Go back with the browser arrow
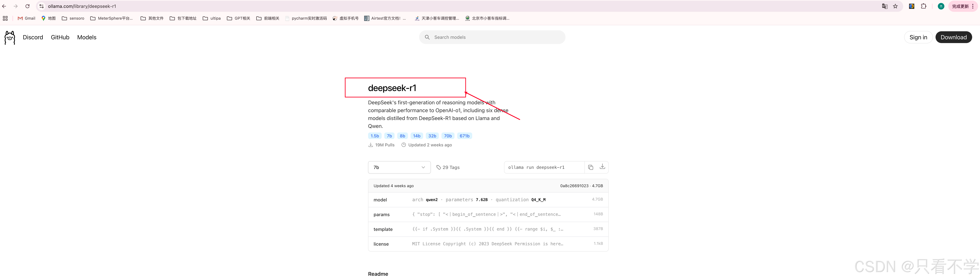This screenshot has height=280, width=980. tap(4, 6)
